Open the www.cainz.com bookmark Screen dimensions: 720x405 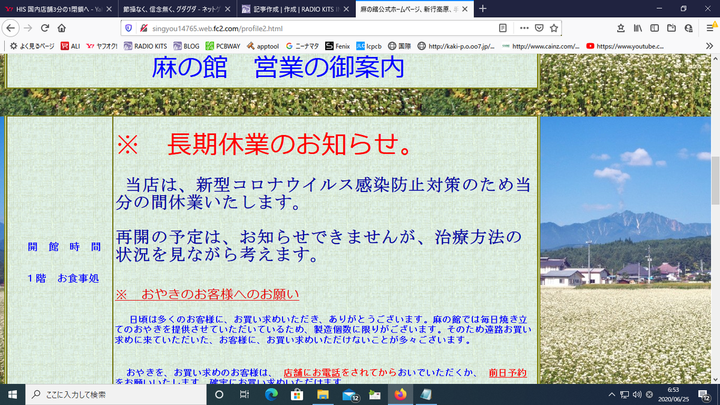541,46
